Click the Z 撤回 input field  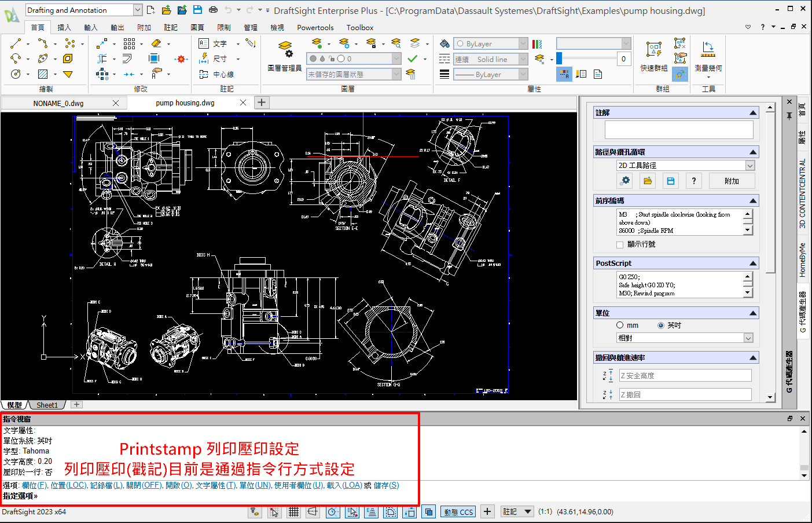pyautogui.click(x=685, y=394)
